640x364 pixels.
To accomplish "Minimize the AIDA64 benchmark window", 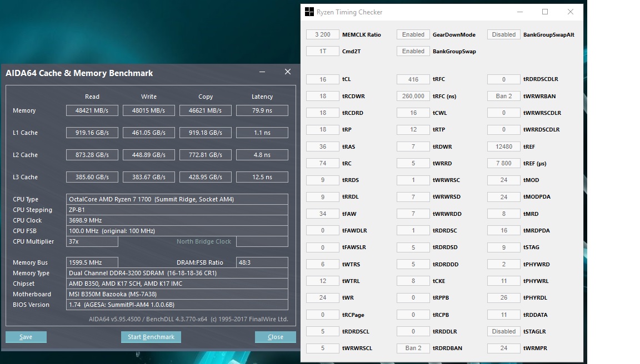I will (x=262, y=72).
